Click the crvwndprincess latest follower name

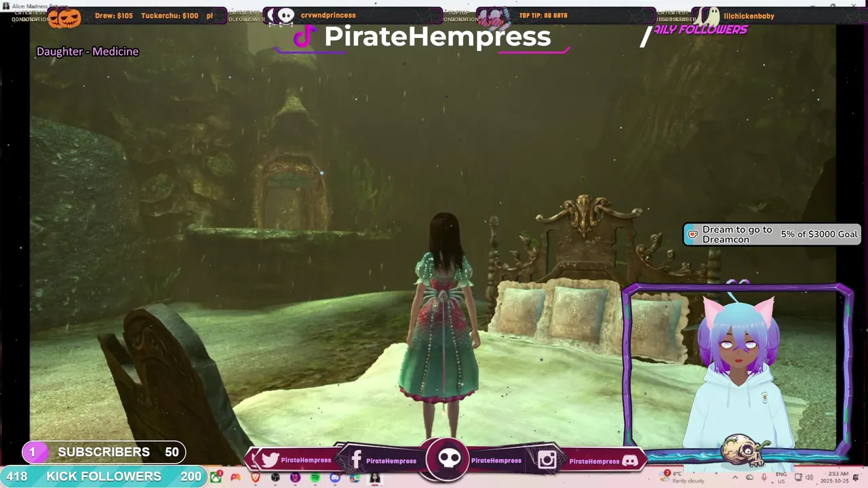click(328, 15)
